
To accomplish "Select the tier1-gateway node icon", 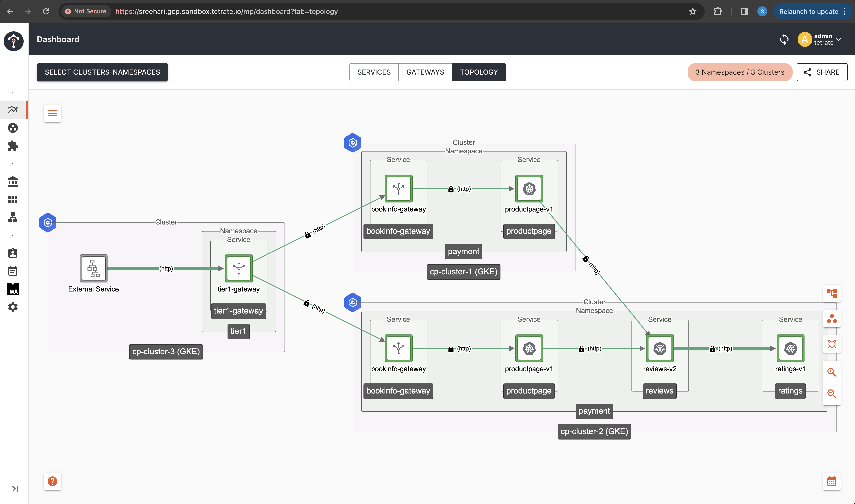I will tap(239, 268).
